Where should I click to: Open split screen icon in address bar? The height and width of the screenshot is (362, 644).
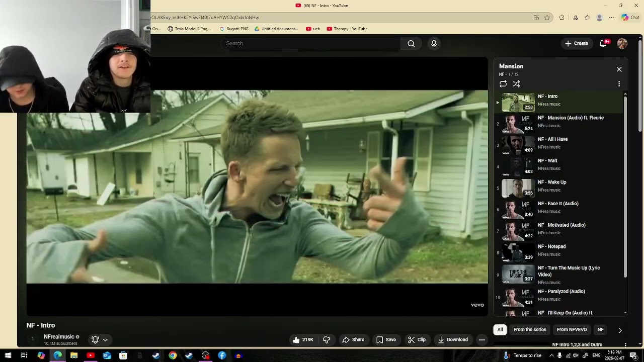[536, 18]
